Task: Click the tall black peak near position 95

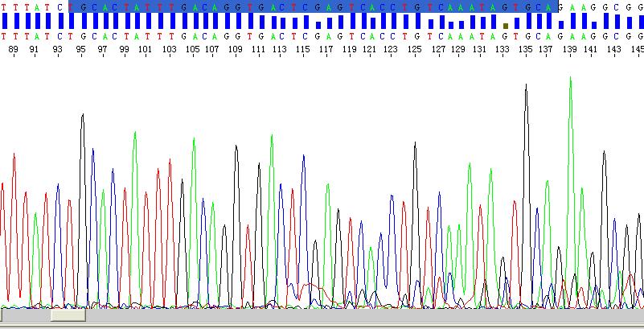Action: point(82,117)
